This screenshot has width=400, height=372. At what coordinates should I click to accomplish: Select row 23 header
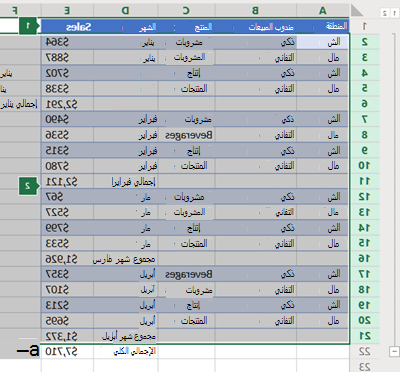click(365, 366)
